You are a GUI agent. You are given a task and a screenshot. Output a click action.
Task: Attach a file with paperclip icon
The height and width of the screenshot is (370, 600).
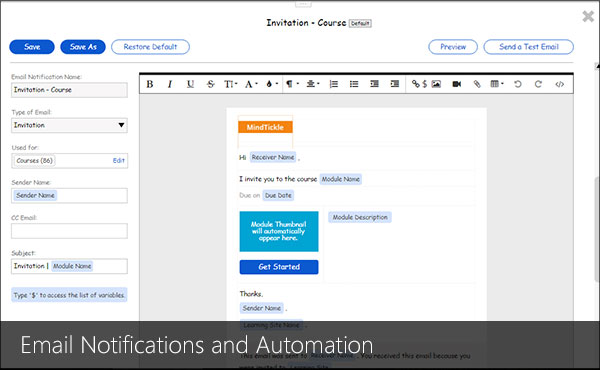pyautogui.click(x=477, y=84)
